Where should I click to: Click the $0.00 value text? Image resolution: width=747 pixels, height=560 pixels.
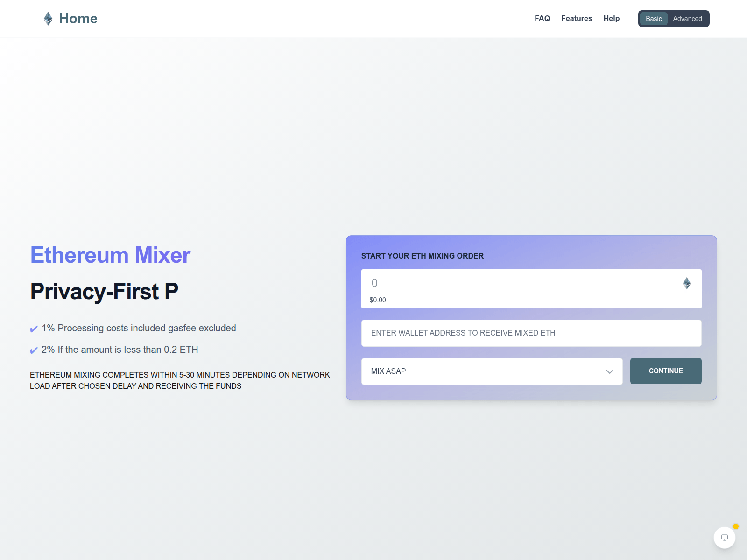378,300
